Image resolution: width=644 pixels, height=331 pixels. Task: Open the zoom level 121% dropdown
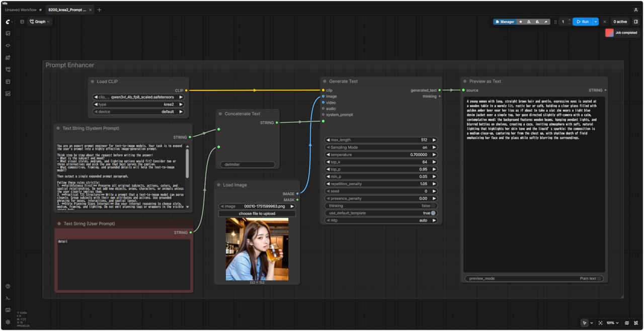tap(612, 323)
